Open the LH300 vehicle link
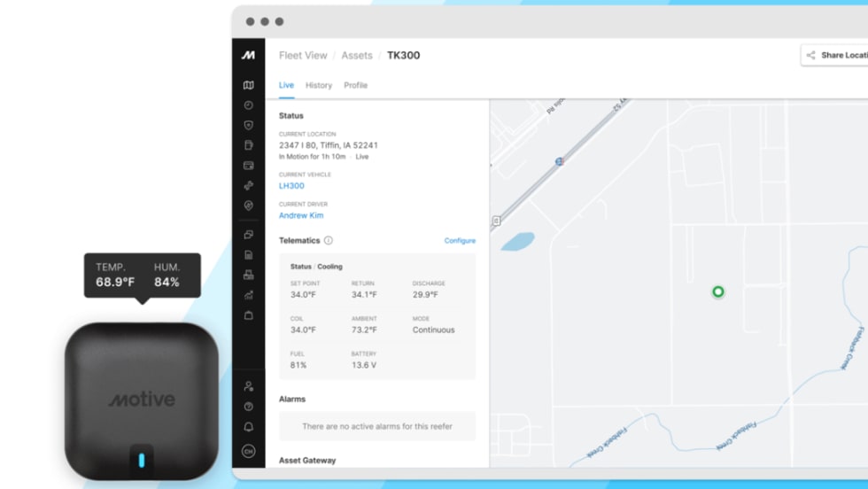868x489 pixels. click(291, 186)
